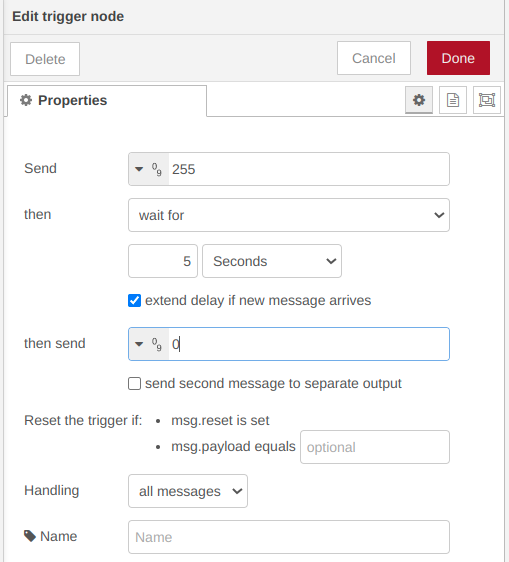Open the node appearance icon
Image resolution: width=509 pixels, height=562 pixels.
pyautogui.click(x=487, y=100)
